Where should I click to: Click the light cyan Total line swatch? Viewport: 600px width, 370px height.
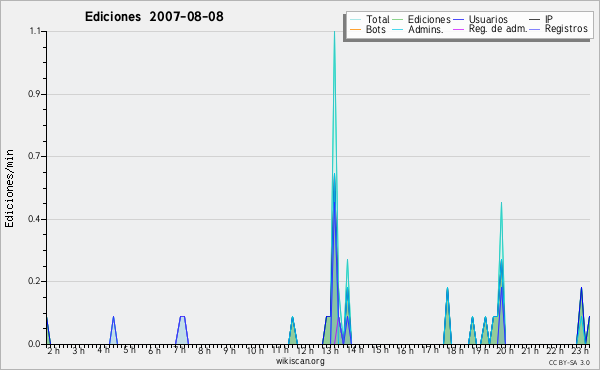pos(355,20)
